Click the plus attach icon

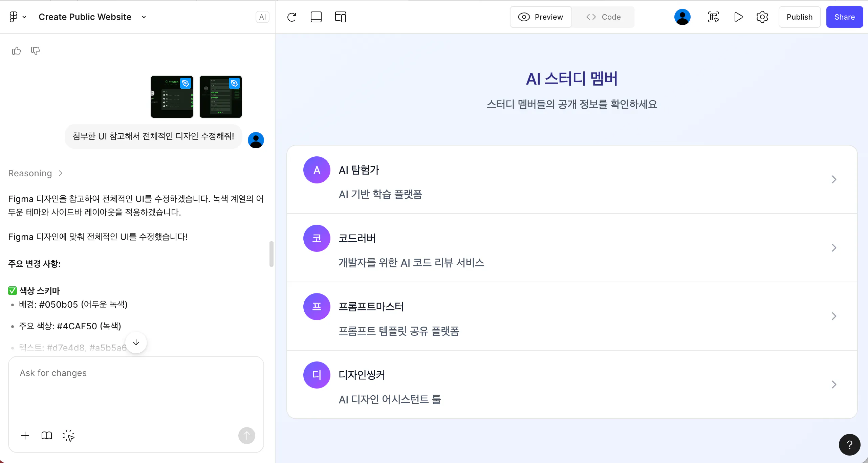[25, 436]
